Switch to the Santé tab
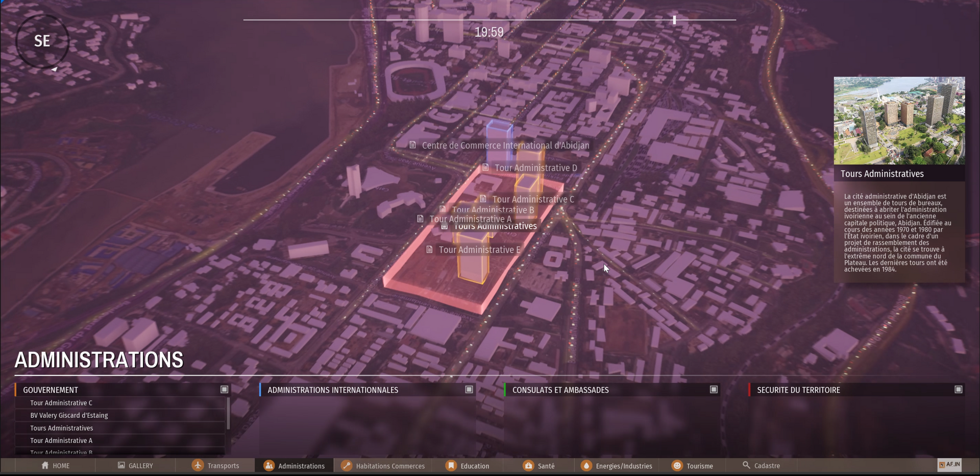 tap(539, 465)
